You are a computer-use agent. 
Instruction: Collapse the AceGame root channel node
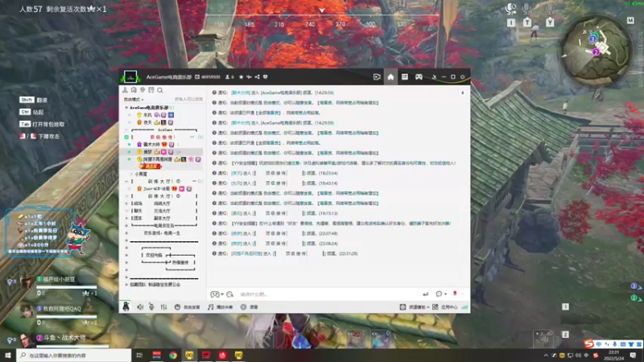[x=126, y=108]
